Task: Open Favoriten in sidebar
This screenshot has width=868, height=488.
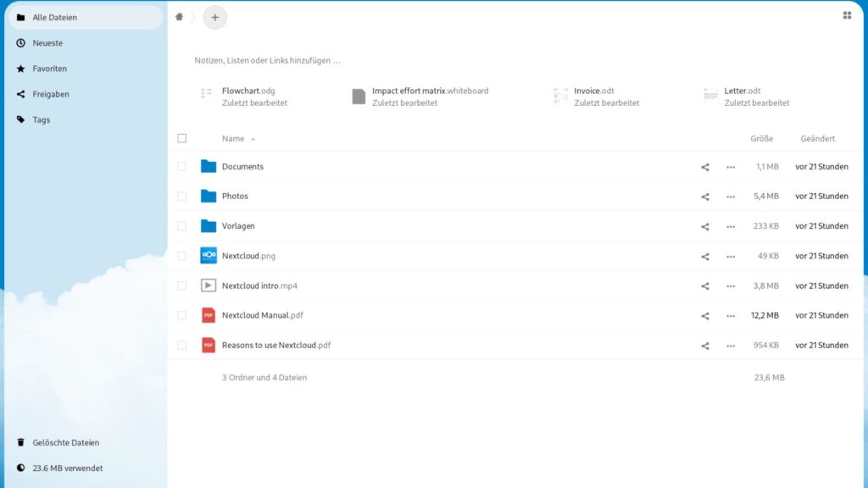Action: tap(86, 69)
